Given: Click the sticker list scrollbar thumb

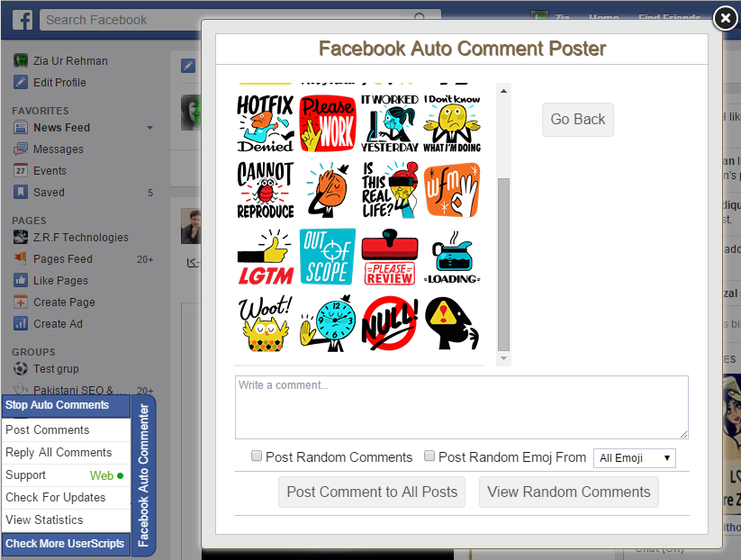Looking at the screenshot, I should pos(504,265).
